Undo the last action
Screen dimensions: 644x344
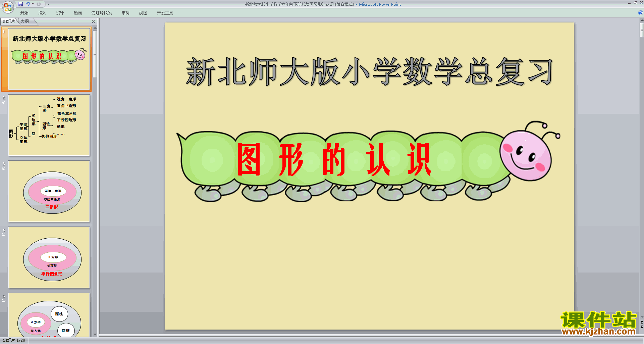click(x=28, y=4)
